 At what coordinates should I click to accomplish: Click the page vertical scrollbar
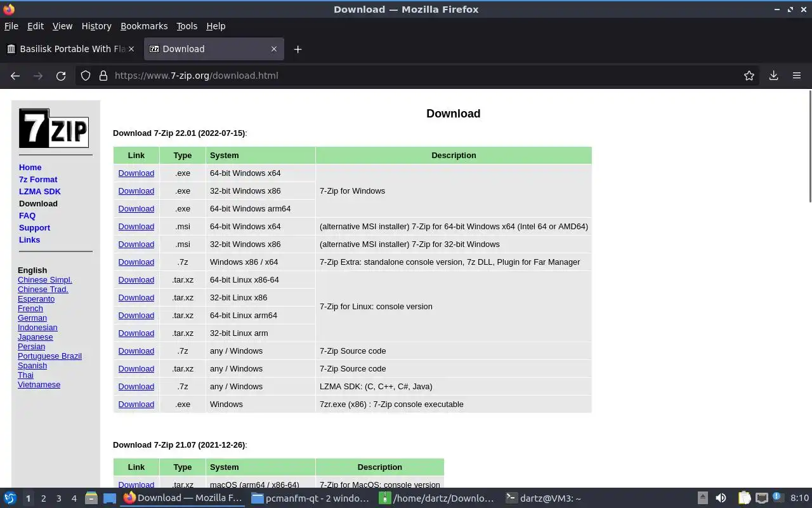tap(809, 147)
